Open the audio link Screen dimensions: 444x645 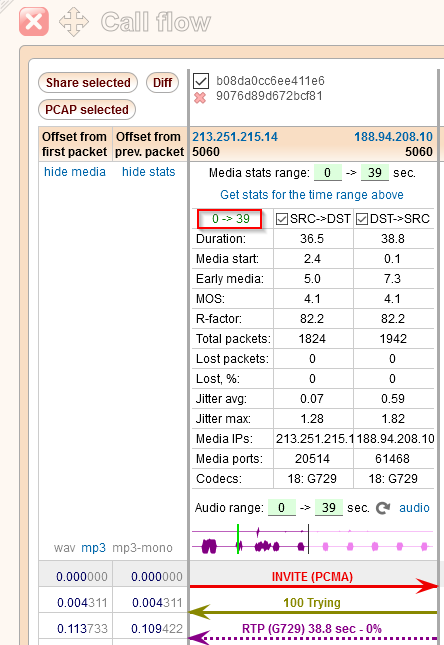point(414,508)
